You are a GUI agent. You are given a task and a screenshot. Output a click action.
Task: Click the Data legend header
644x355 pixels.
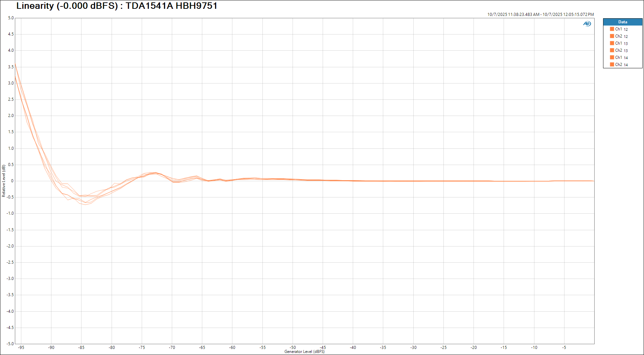[x=622, y=22]
